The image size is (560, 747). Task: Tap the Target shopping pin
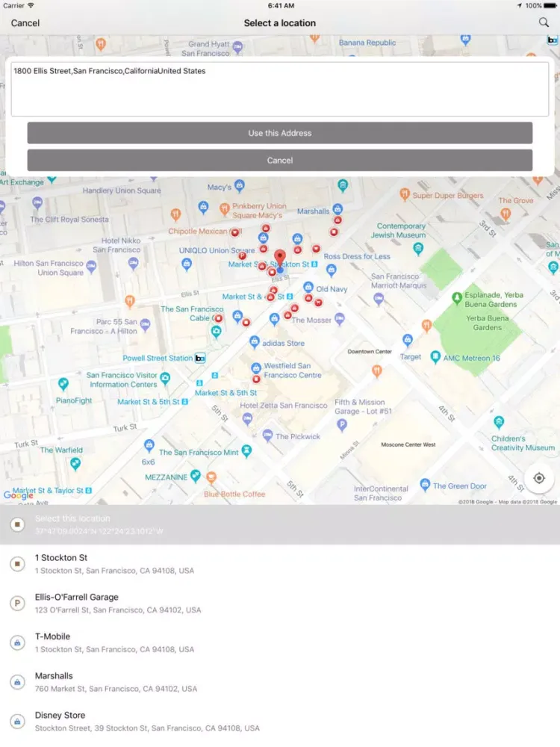408,339
